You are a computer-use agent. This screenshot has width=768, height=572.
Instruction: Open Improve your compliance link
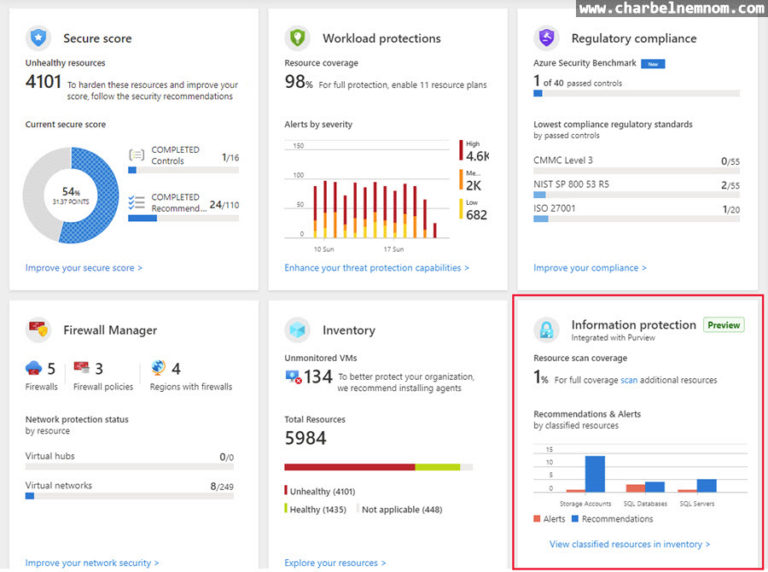click(x=590, y=268)
